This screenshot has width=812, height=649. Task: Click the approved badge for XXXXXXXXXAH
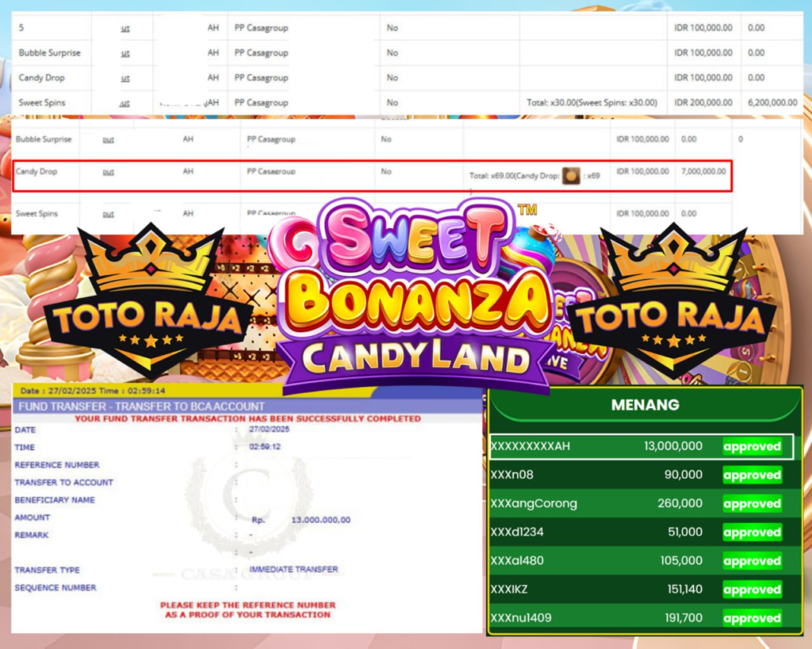coord(752,446)
